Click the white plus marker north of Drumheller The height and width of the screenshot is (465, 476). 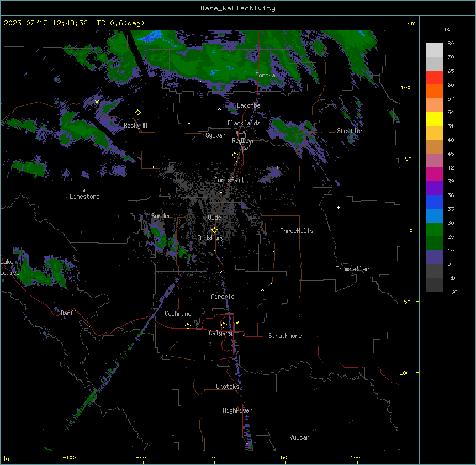coord(338,207)
